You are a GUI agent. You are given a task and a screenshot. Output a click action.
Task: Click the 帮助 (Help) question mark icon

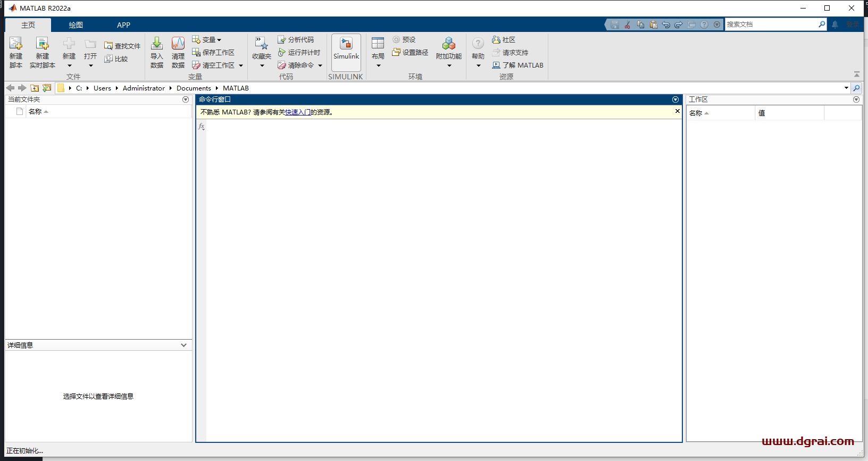point(478,44)
